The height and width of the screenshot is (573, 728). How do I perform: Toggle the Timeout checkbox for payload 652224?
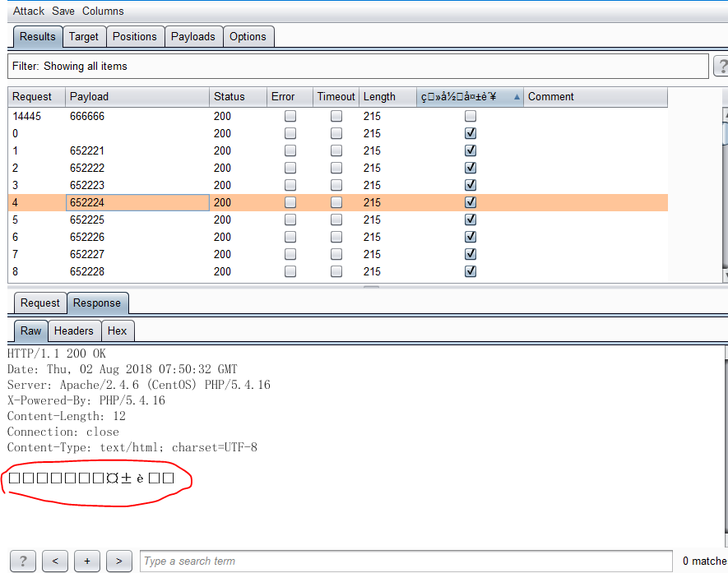coord(336,202)
